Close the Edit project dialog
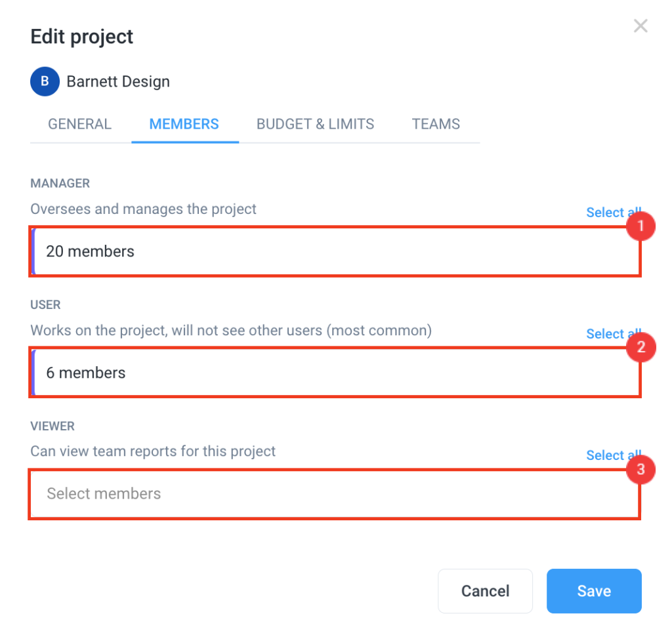 [640, 26]
